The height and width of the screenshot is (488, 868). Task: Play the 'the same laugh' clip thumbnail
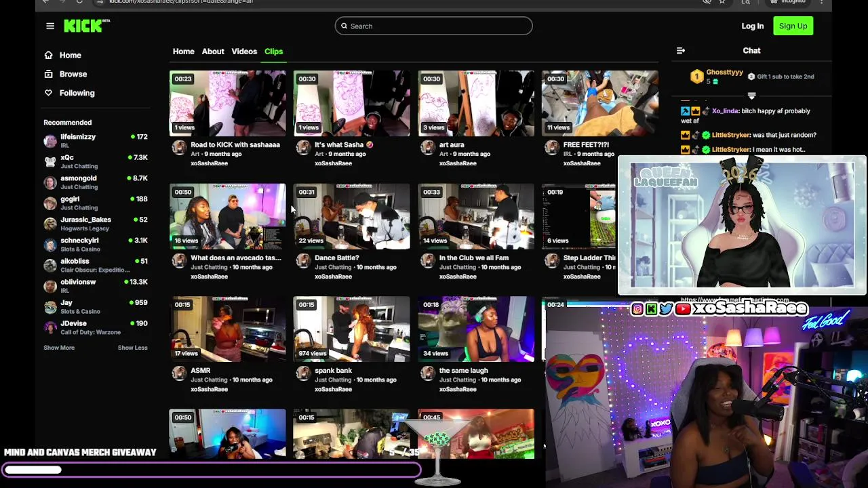coord(476,329)
